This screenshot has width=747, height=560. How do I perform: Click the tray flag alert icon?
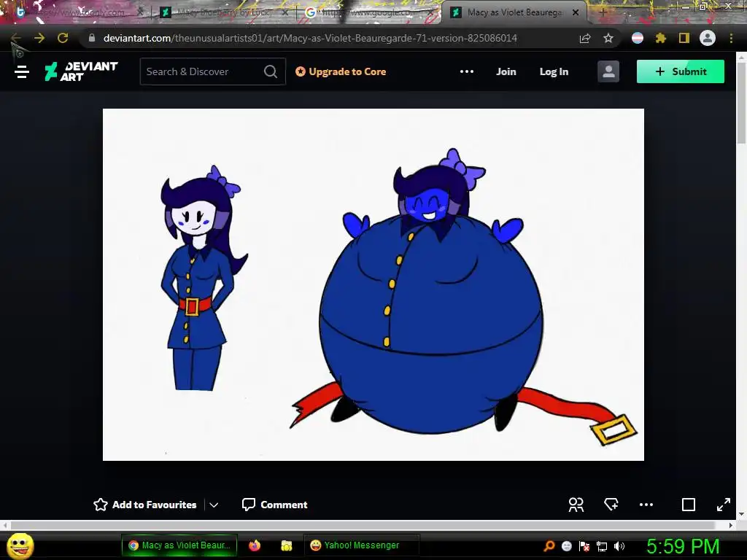584,546
